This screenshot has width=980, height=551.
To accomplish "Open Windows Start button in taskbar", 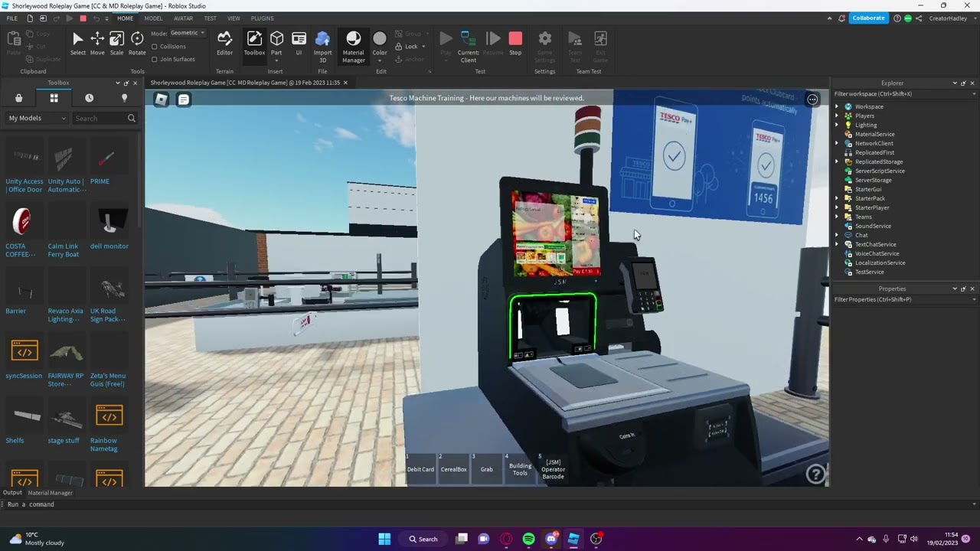I will (384, 539).
